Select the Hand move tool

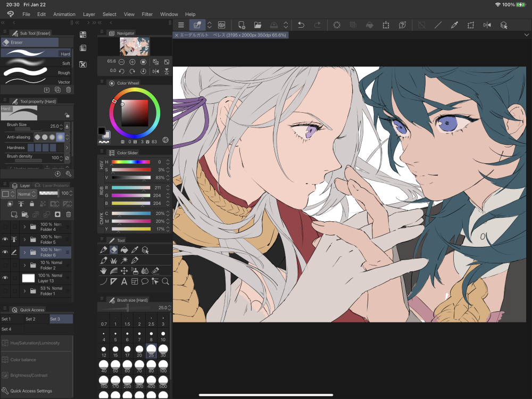coord(104,271)
